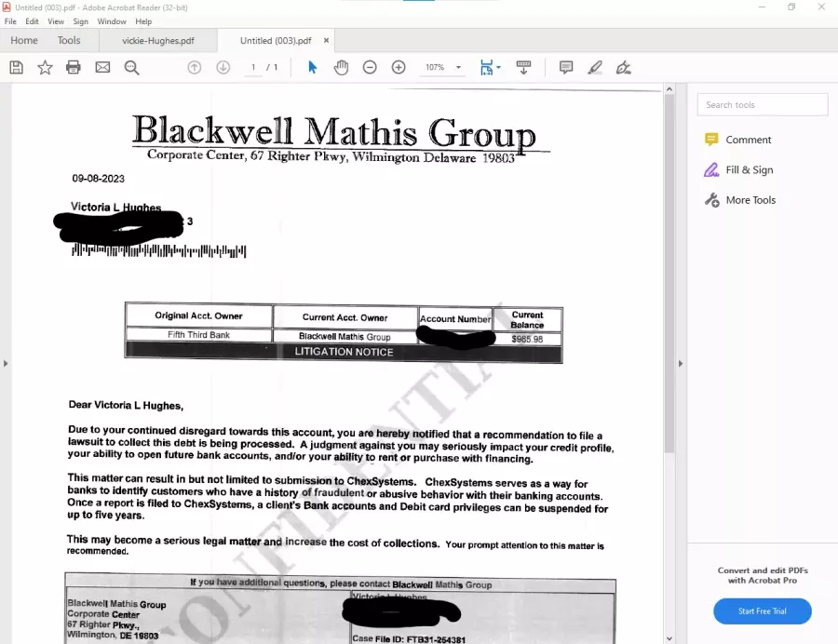Screen dimensions: 838x644
Task: Print the document using the printer icon
Action: coord(74,67)
